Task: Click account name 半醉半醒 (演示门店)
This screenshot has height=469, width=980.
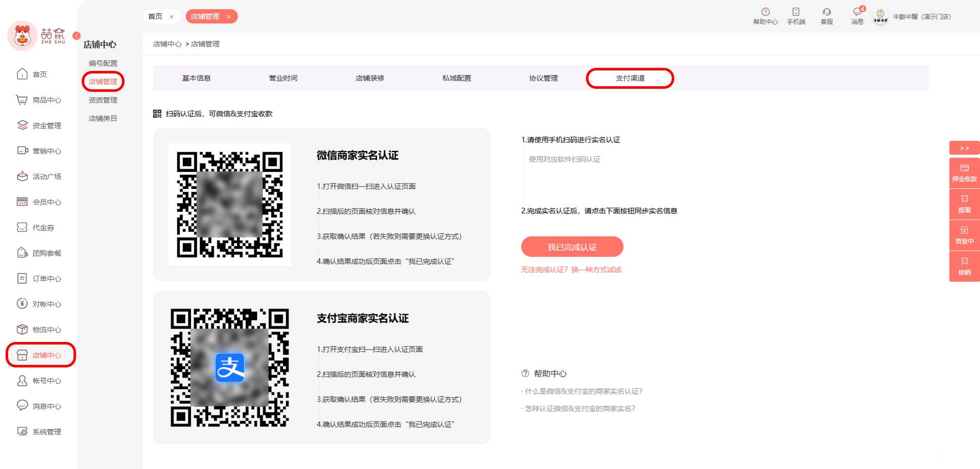Action: 922,17
